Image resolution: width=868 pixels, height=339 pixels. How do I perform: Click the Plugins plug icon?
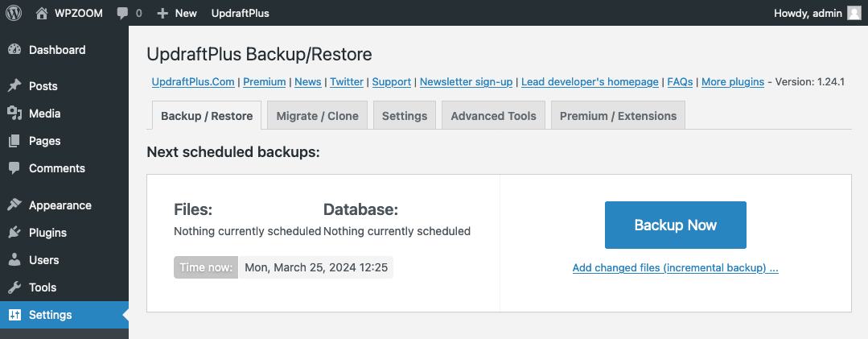[14, 233]
